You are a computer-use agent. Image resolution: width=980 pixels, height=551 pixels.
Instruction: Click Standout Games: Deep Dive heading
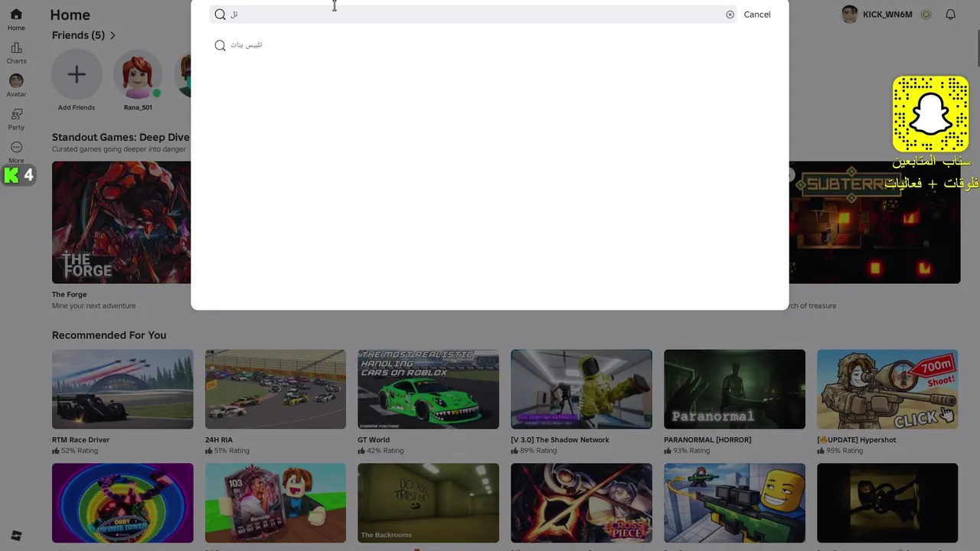(121, 138)
